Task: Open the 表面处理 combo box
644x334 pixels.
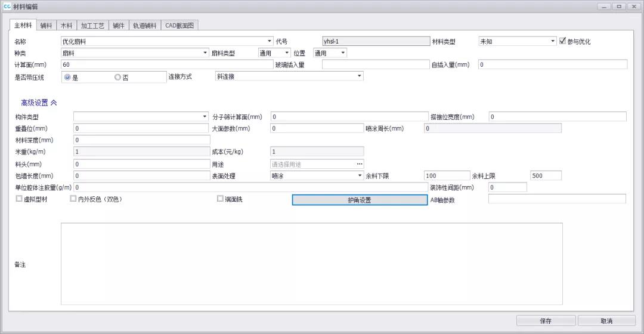Action: [360, 176]
